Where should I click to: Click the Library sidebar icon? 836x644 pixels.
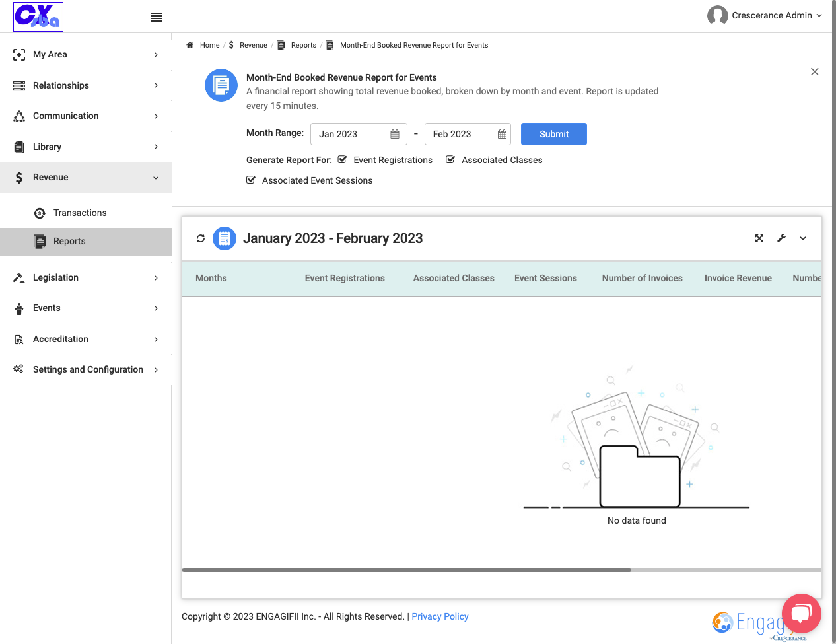(19, 147)
